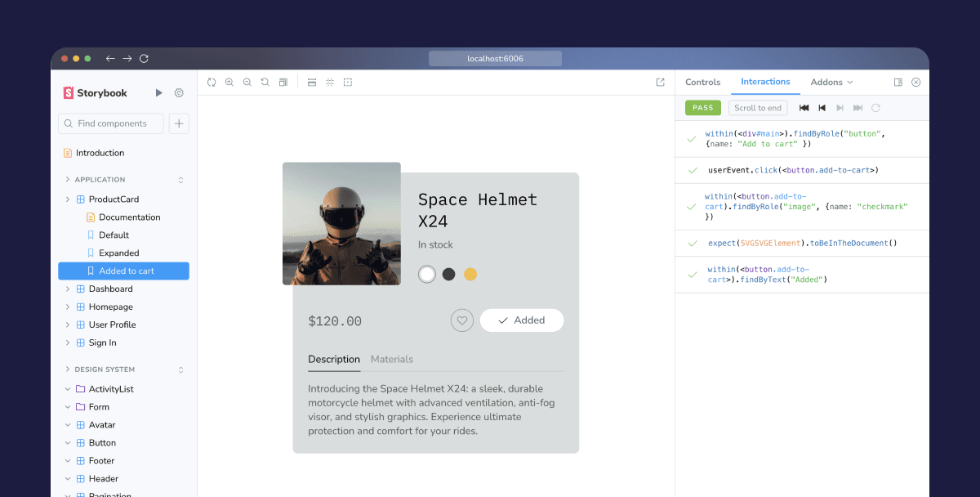This screenshot has width=980, height=497.
Task: Click the zoom out toolbar icon
Action: [x=247, y=83]
